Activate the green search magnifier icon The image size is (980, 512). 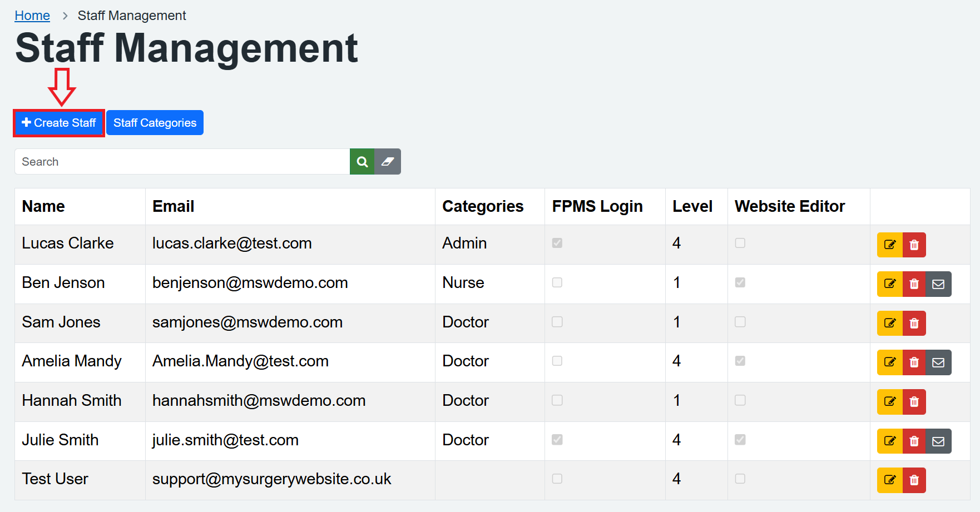coord(362,161)
